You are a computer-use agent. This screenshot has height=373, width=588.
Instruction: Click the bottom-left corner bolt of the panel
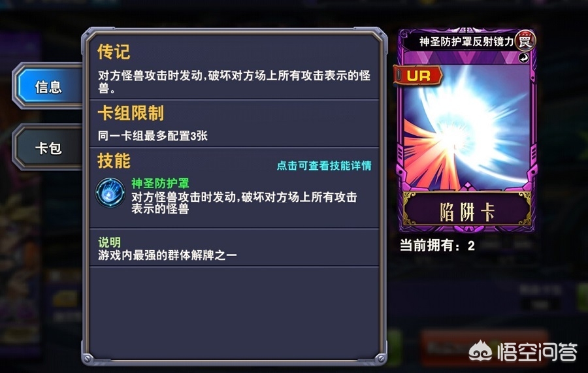[87, 359]
